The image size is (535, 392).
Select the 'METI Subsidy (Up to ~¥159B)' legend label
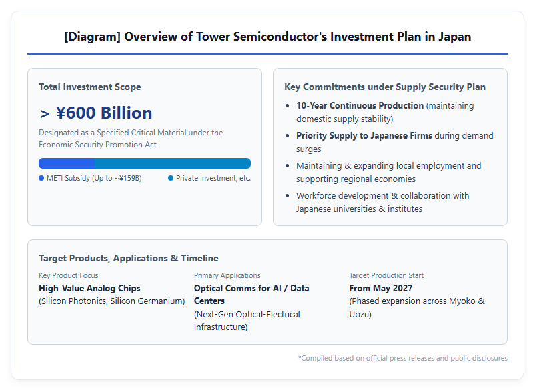pyautogui.click(x=94, y=178)
